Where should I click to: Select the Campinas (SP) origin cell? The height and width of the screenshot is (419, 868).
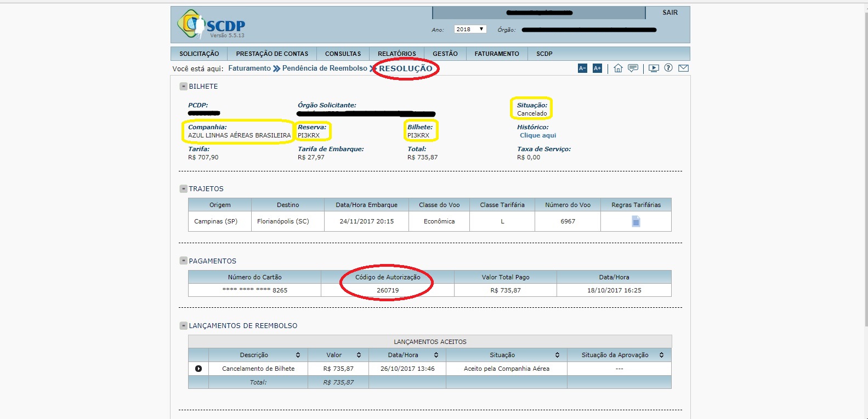click(x=220, y=221)
